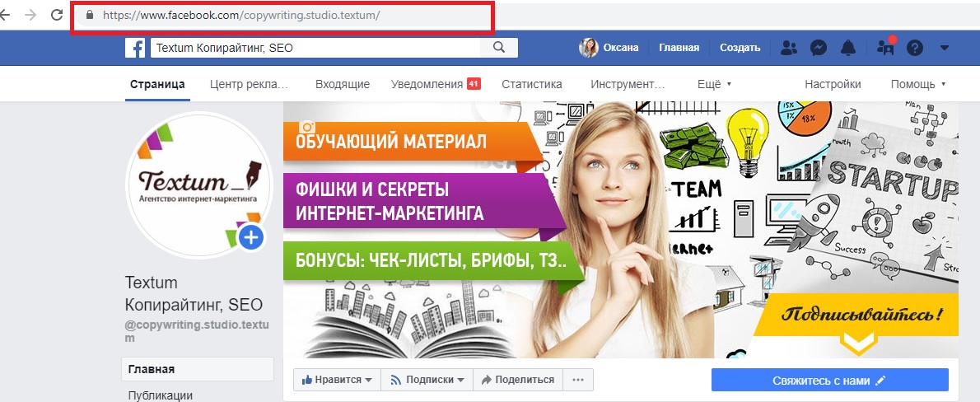Open account menu dropdown arrow

[945, 48]
